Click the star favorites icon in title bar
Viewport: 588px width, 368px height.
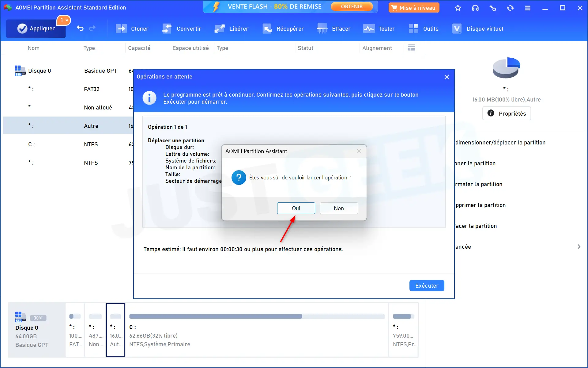point(458,8)
